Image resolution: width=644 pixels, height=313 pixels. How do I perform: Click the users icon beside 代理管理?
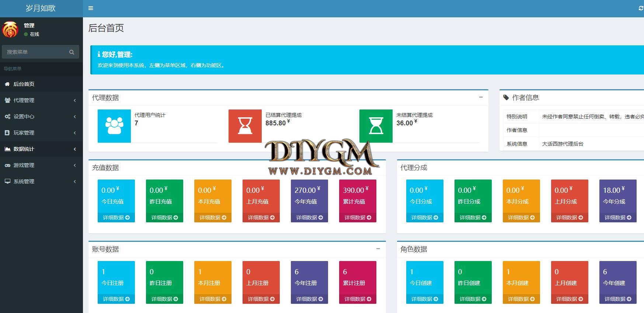click(x=7, y=100)
